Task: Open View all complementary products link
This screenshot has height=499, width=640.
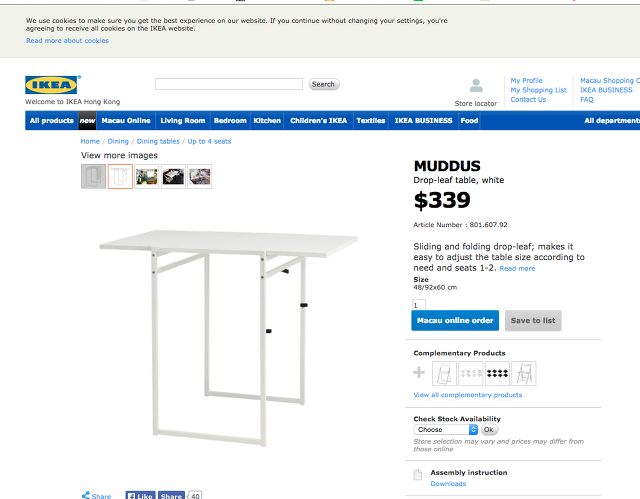Action: (467, 395)
